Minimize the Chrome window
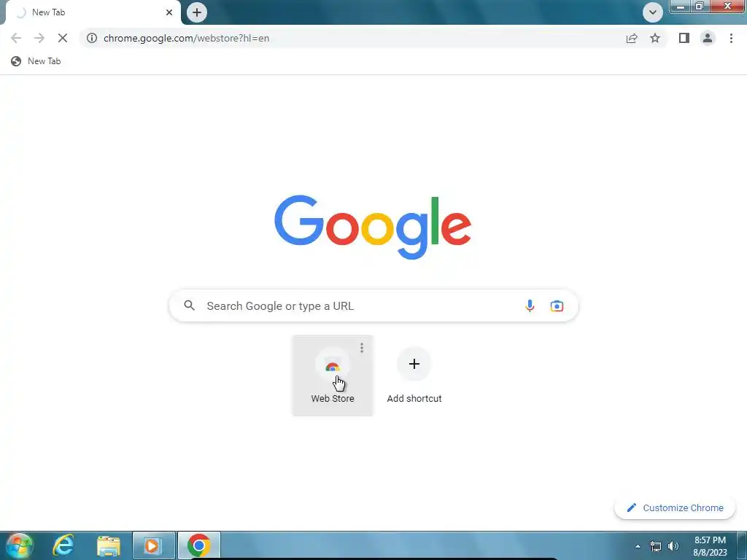 [x=681, y=6]
